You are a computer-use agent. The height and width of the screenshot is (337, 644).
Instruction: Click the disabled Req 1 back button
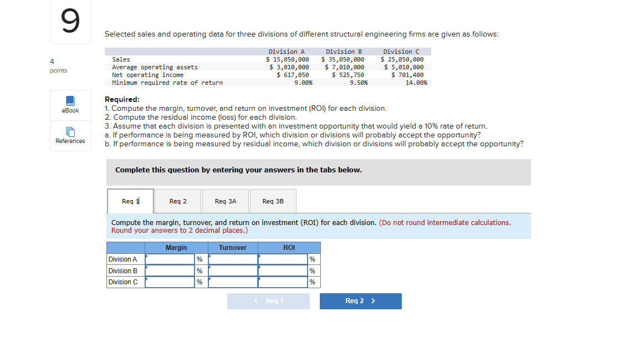(268, 301)
